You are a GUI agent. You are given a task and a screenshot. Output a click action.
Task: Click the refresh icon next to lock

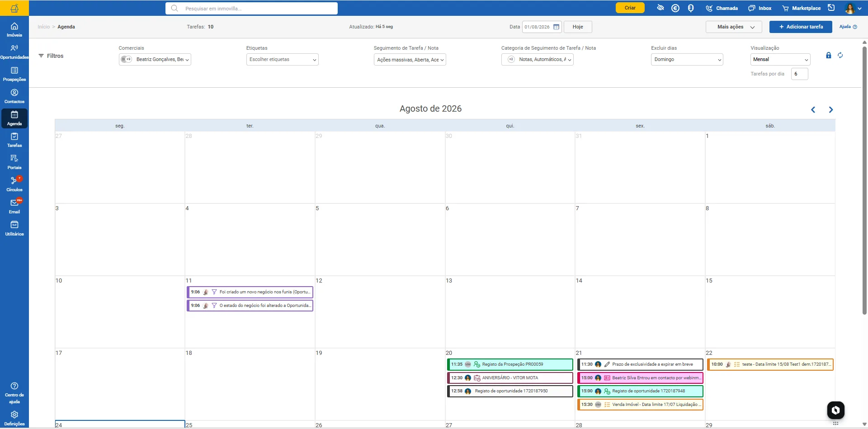tap(840, 55)
